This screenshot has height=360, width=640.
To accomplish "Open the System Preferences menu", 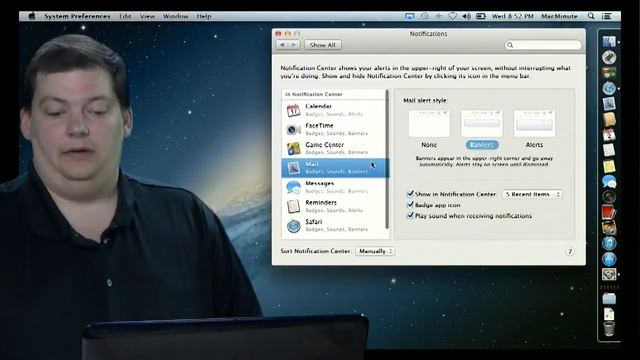I will point(77,16).
